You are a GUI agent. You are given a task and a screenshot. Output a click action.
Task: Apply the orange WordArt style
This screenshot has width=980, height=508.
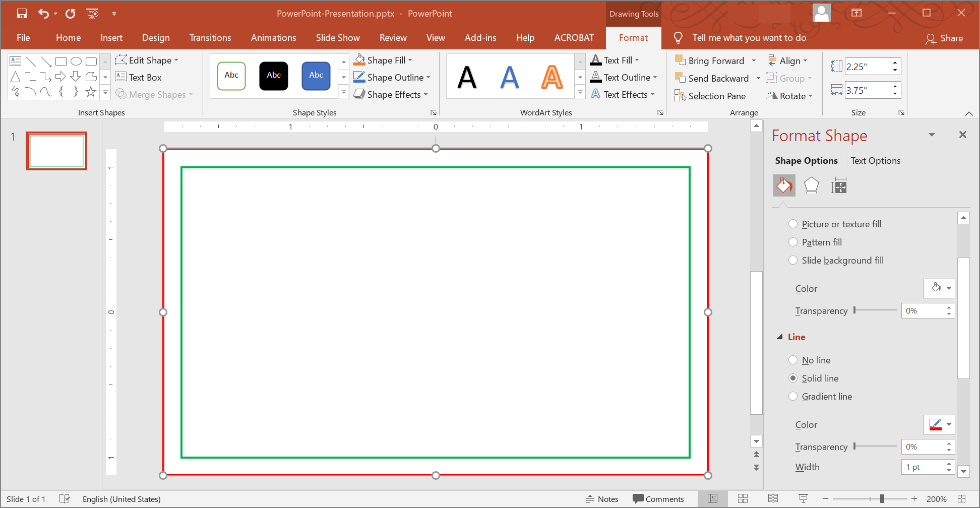click(x=552, y=76)
